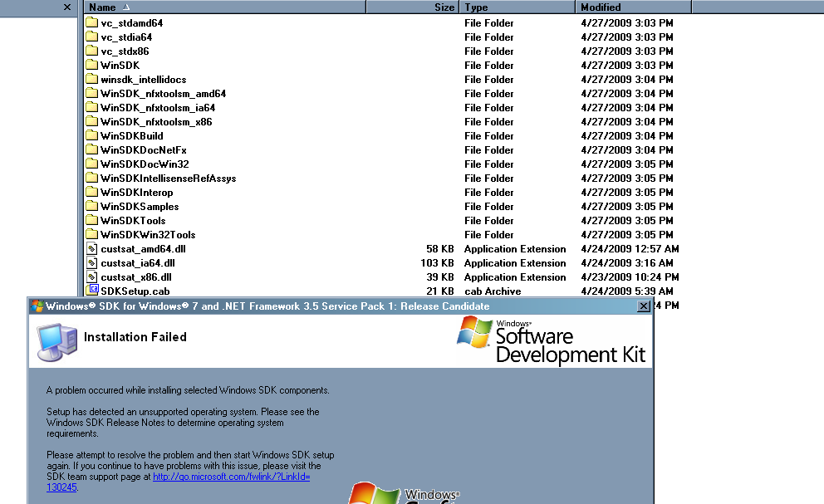The width and height of the screenshot is (824, 504).
Task: Click the WinSDKBuild folder icon
Action: pyautogui.click(x=92, y=135)
